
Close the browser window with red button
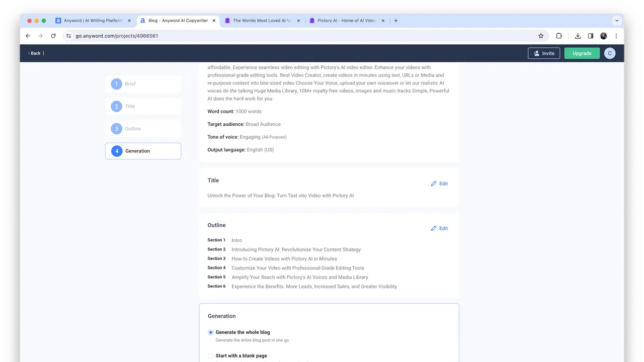(30, 21)
